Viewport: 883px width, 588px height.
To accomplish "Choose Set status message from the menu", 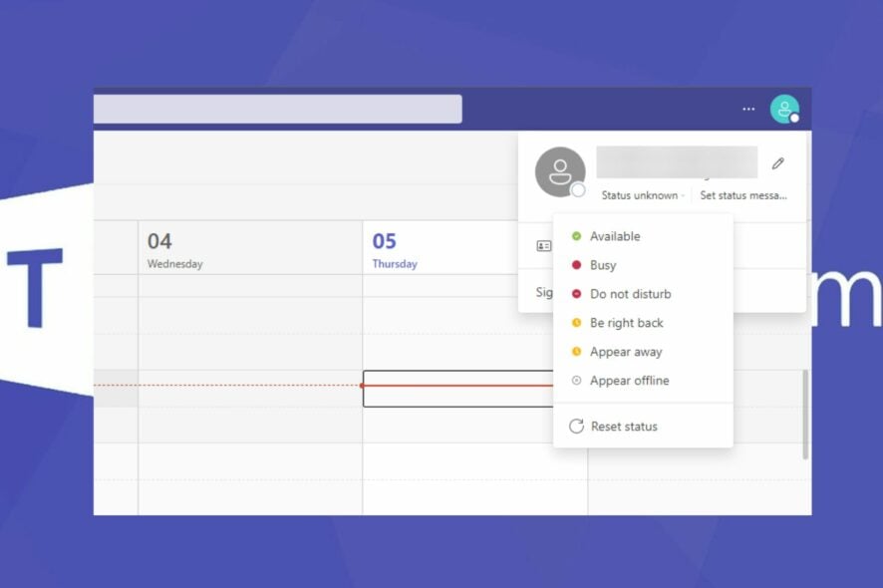I will [x=743, y=195].
